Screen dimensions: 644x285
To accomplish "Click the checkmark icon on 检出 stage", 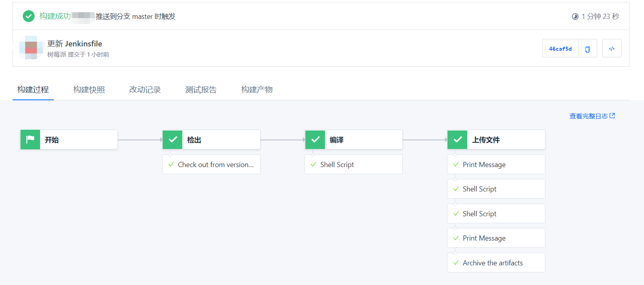I will tap(172, 140).
